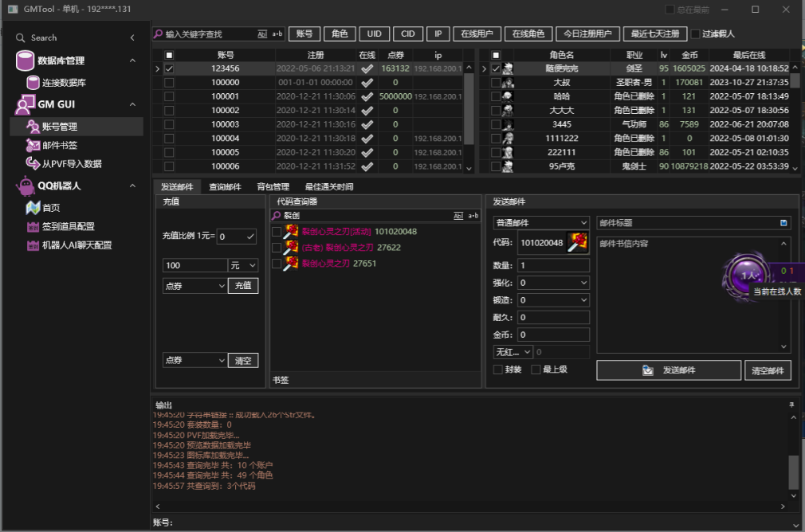Check the 封装 checkbox
This screenshot has height=532, width=805.
498,370
